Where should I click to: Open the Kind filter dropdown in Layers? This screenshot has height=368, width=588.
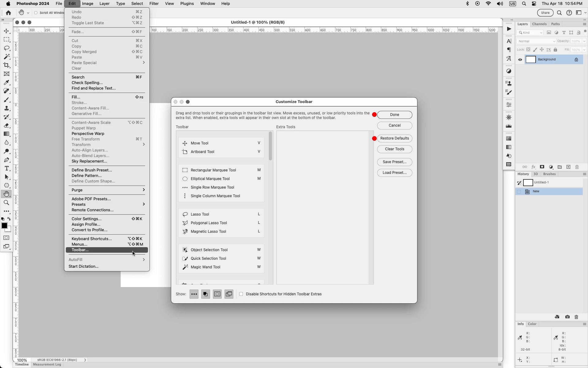point(530,33)
